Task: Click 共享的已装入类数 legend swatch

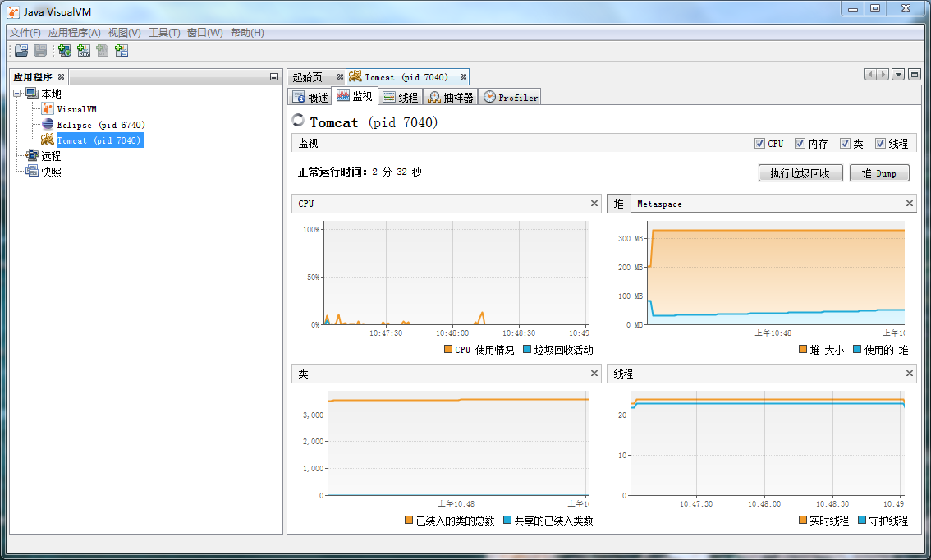Action: pos(507,520)
